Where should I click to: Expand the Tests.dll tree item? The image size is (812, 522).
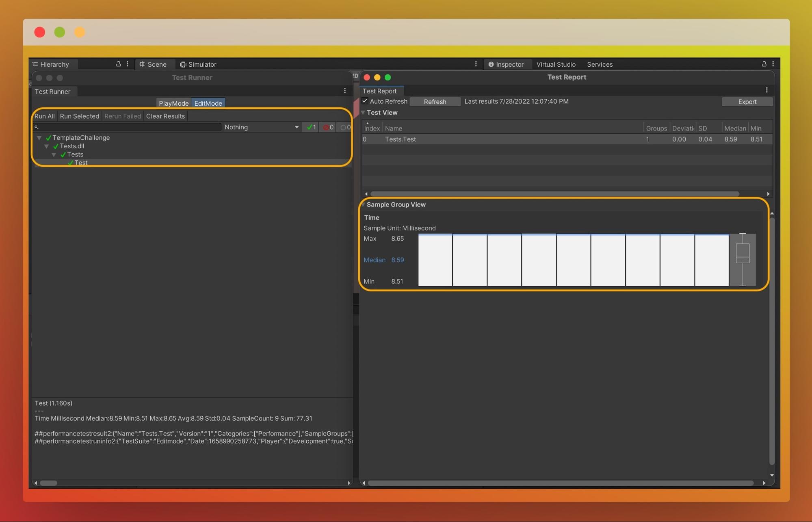pos(48,146)
